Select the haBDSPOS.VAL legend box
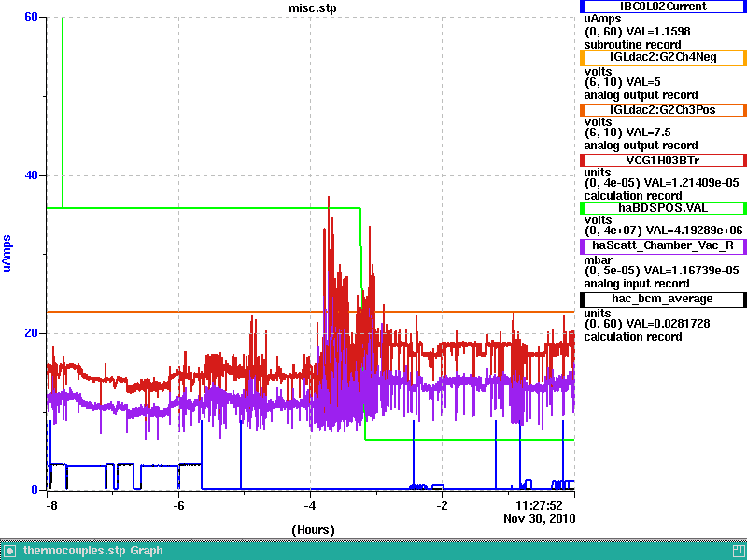747x560 pixels. (663, 208)
